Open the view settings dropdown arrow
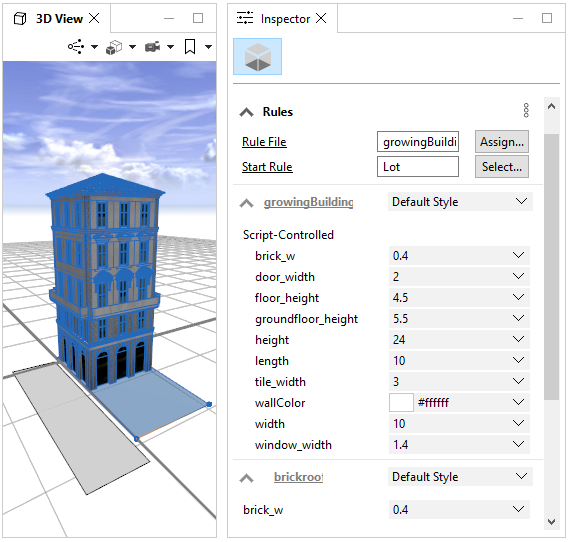Viewport: 569px width, 542px height. point(132,47)
